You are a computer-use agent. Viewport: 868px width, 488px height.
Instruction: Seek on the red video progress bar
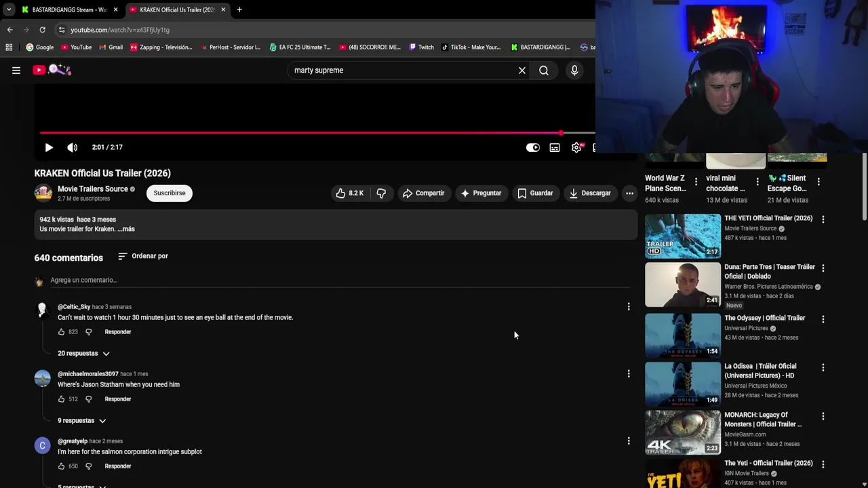click(x=317, y=133)
